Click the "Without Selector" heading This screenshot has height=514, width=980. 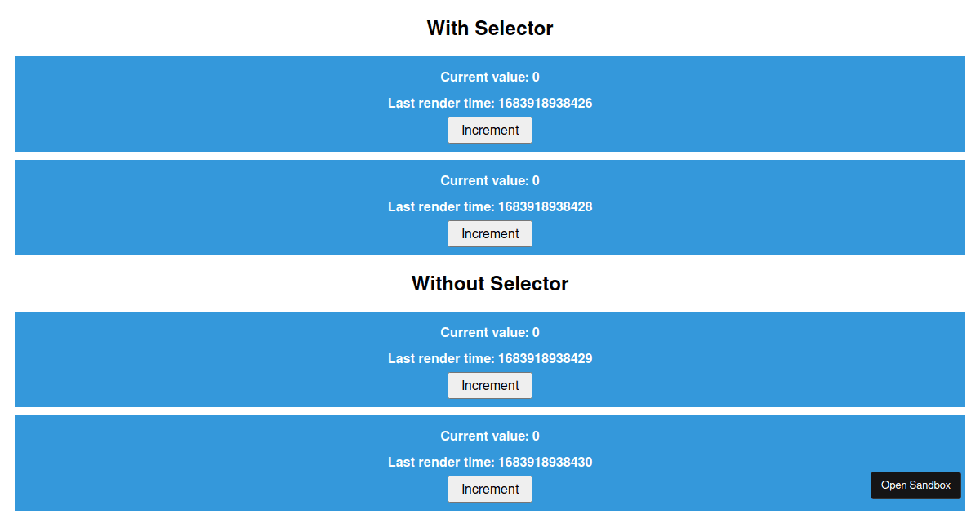490,284
